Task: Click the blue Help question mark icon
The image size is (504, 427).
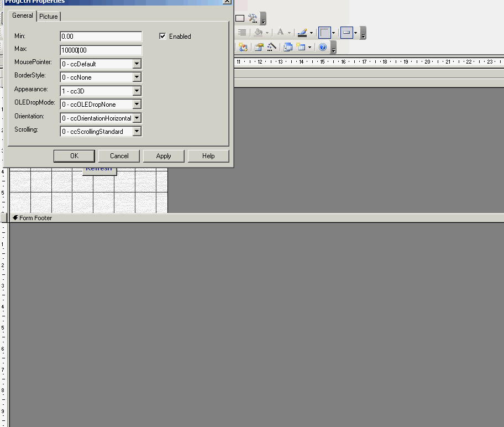Action: point(323,48)
